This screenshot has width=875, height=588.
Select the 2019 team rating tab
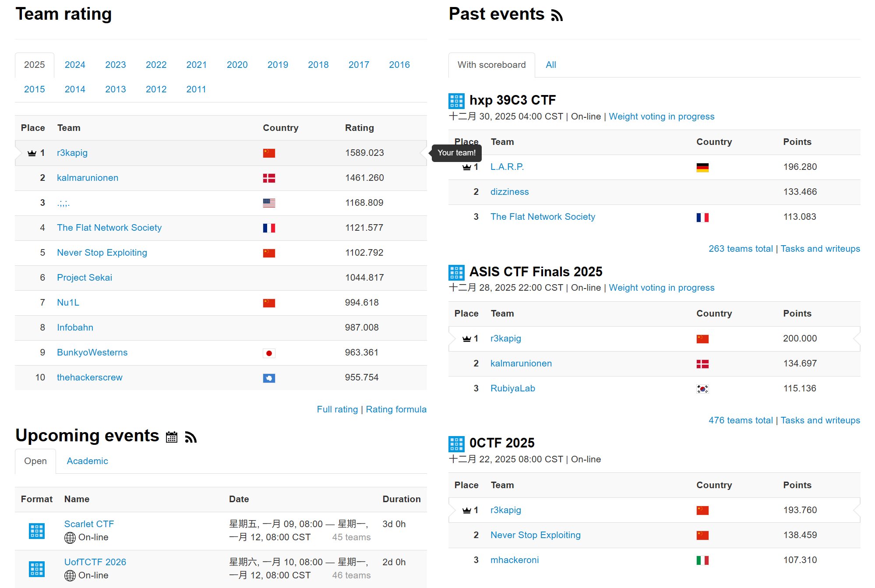278,65
